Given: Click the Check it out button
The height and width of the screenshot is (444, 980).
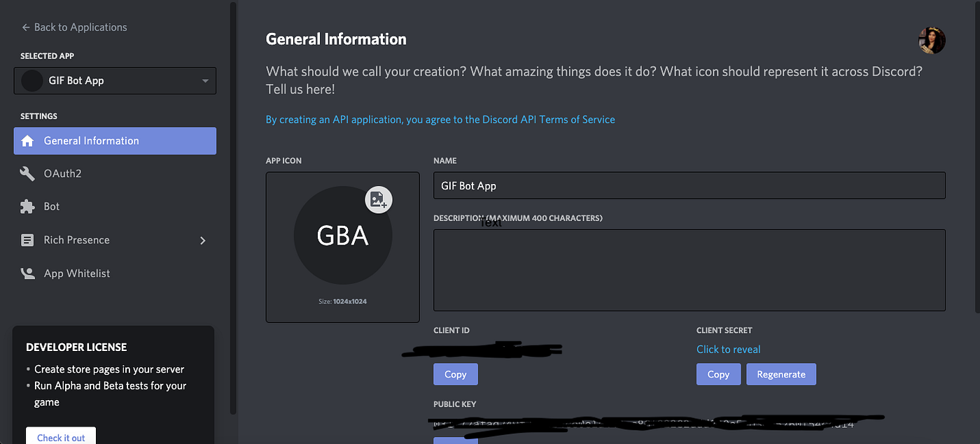Looking at the screenshot, I should [x=60, y=436].
